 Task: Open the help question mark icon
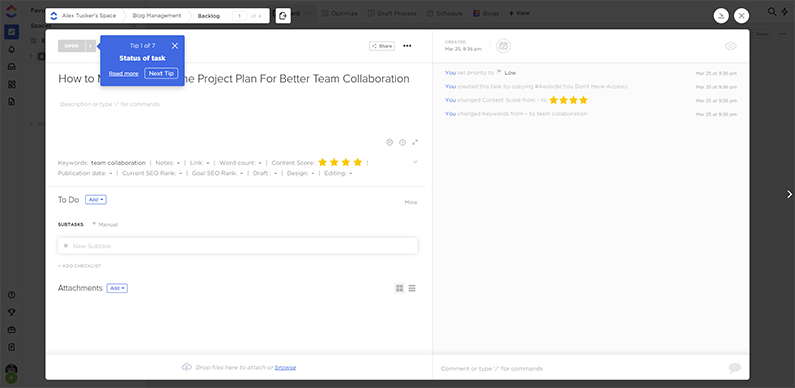[x=12, y=295]
